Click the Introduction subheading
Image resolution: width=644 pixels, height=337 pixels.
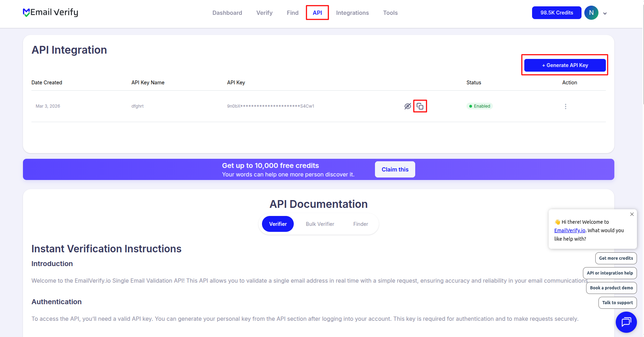52,264
